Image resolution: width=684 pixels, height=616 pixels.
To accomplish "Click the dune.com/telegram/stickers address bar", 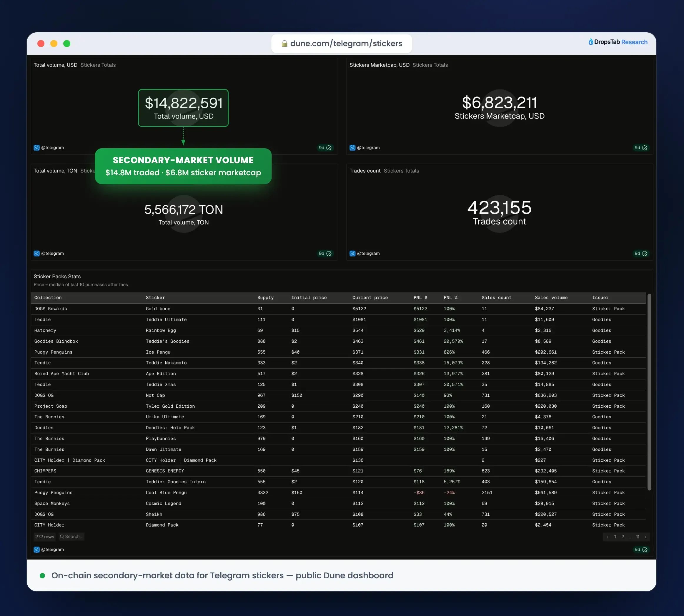I will coord(342,43).
